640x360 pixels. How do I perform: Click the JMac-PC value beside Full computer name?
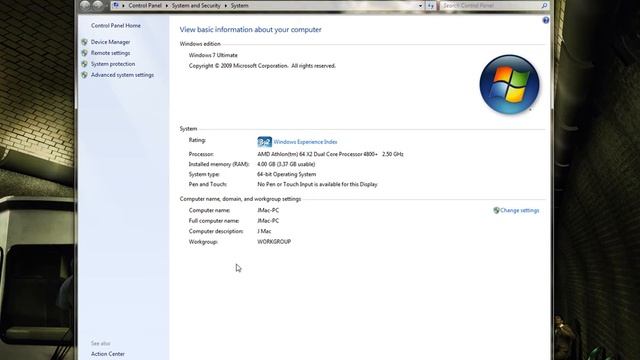pos(268,221)
